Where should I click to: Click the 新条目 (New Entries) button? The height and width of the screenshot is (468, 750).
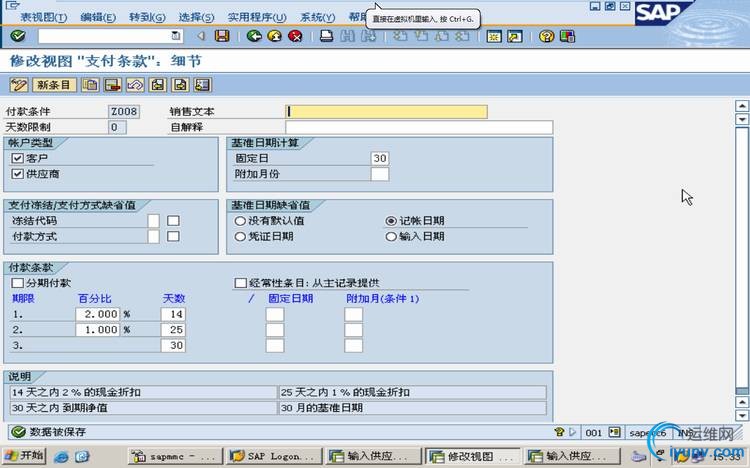(54, 85)
